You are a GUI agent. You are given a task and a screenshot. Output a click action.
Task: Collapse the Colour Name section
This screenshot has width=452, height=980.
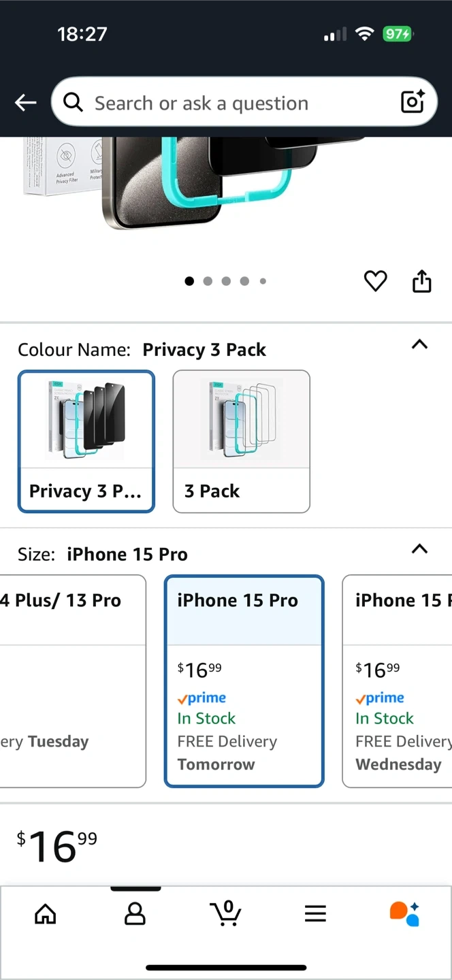pyautogui.click(x=420, y=344)
